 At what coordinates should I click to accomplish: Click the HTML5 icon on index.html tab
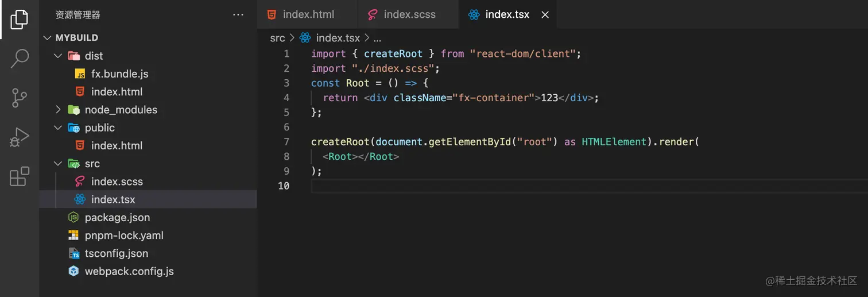pos(272,15)
